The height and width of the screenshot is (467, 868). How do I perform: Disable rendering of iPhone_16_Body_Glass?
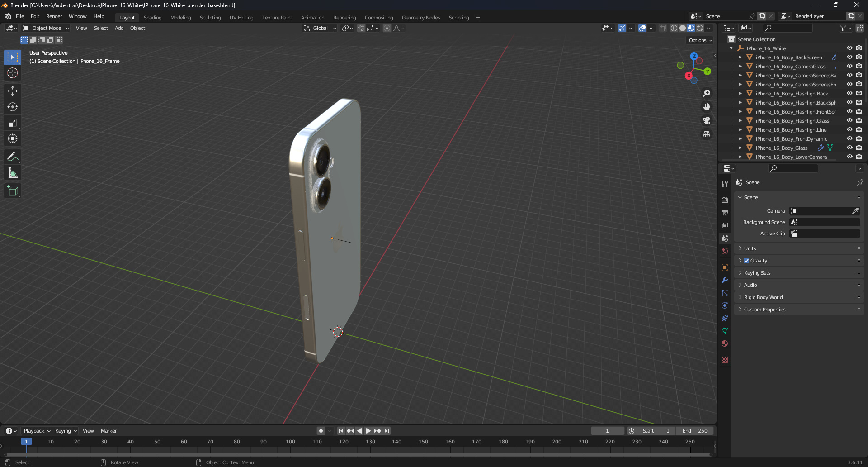coord(859,148)
